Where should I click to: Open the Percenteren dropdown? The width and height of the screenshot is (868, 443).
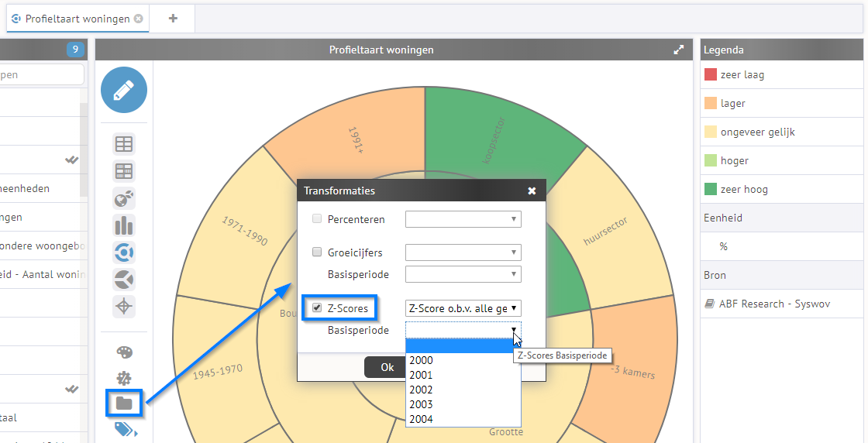coord(463,219)
